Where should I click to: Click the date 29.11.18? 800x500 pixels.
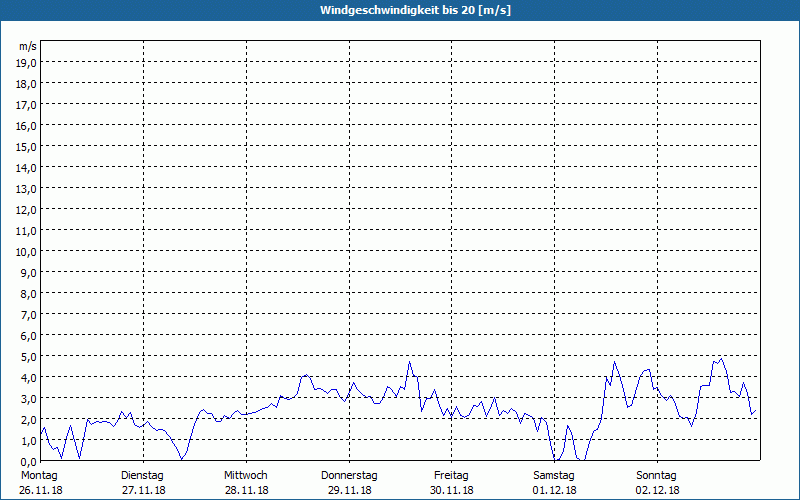(349, 490)
